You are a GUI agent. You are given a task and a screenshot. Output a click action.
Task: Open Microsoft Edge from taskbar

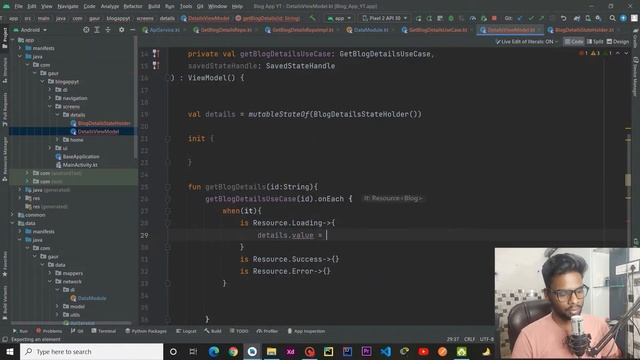click(x=213, y=351)
